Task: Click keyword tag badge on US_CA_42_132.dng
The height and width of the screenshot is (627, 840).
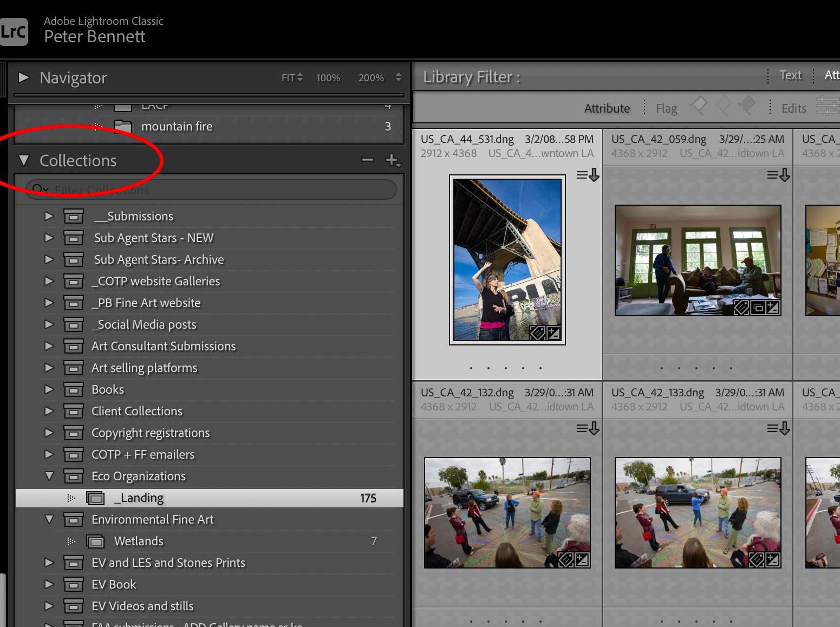Action: coord(565,560)
